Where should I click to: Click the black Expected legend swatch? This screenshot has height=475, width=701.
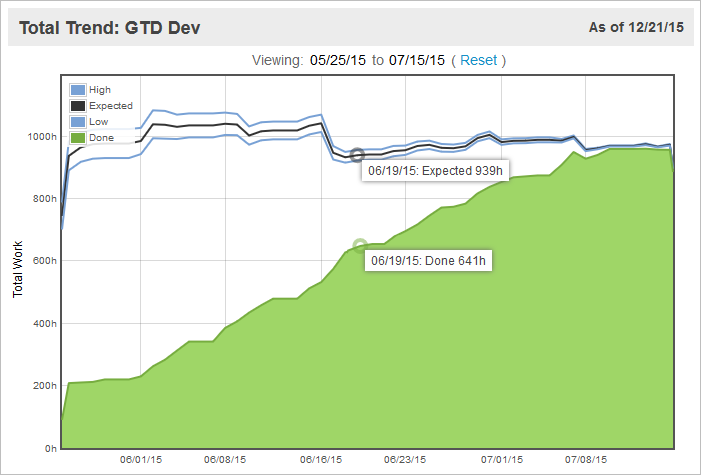click(78, 105)
